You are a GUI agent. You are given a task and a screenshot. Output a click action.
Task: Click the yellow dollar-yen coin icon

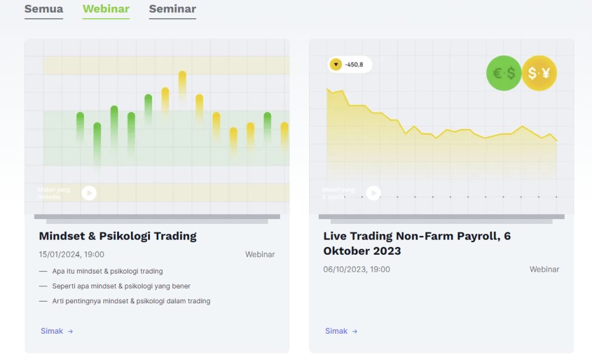[x=539, y=73]
